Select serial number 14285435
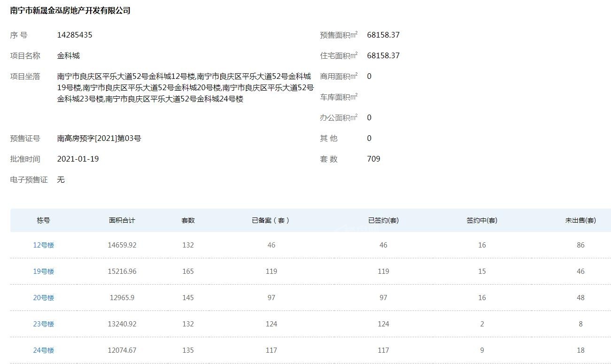Viewport: 611px width, 364px height. (75, 35)
